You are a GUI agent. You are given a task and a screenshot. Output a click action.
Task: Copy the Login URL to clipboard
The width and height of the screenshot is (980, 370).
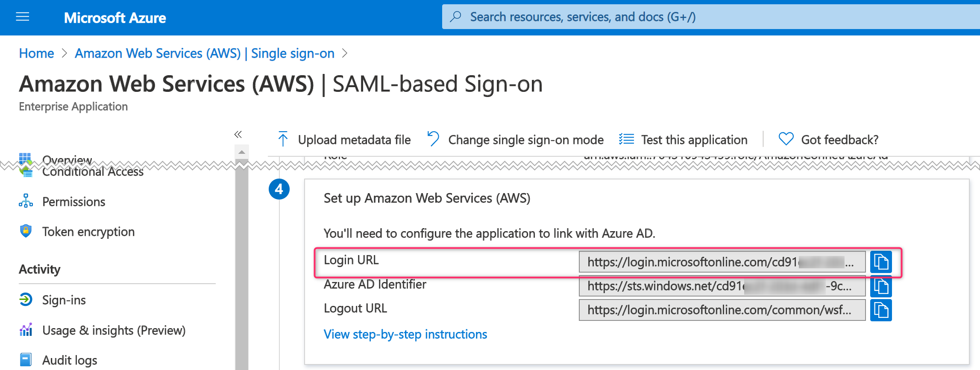pos(880,262)
